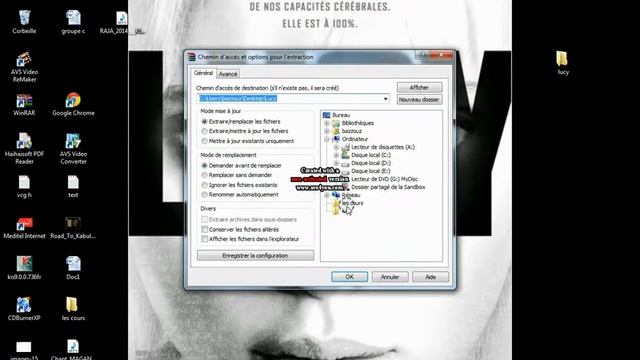This screenshot has width=640, height=360.
Task: Select Bureau in the folder tree
Action: [x=341, y=115]
